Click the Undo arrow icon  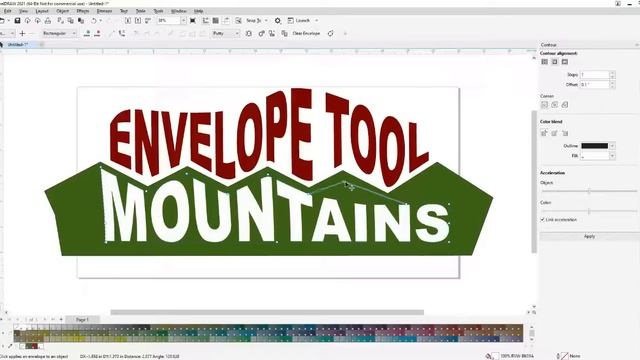pos(93,20)
